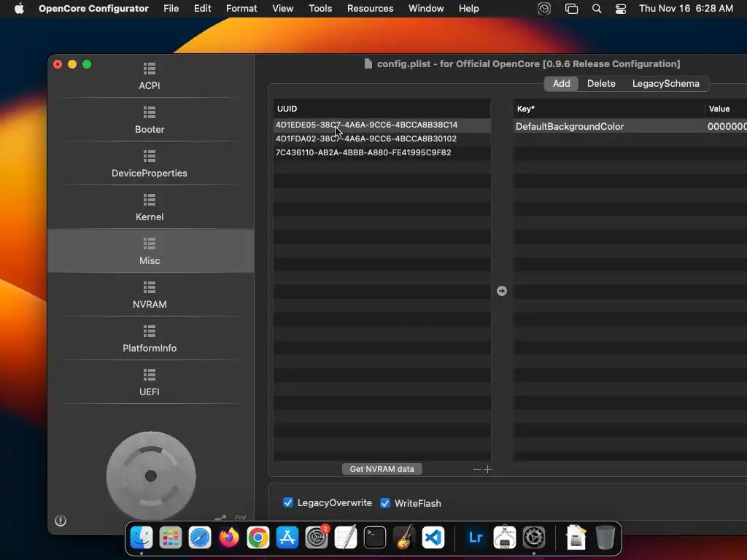
Task: Open Spotlight search in menu bar
Action: [x=597, y=9]
